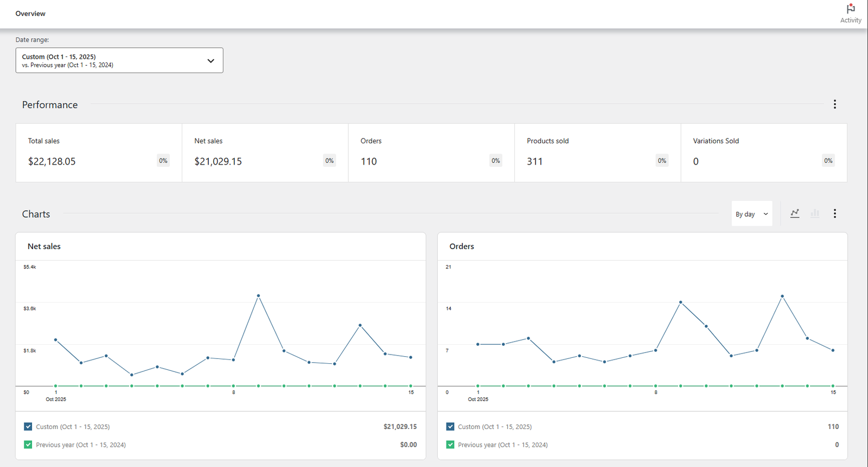The image size is (868, 467).
Task: Click the Net sales chart title
Action: (x=44, y=247)
